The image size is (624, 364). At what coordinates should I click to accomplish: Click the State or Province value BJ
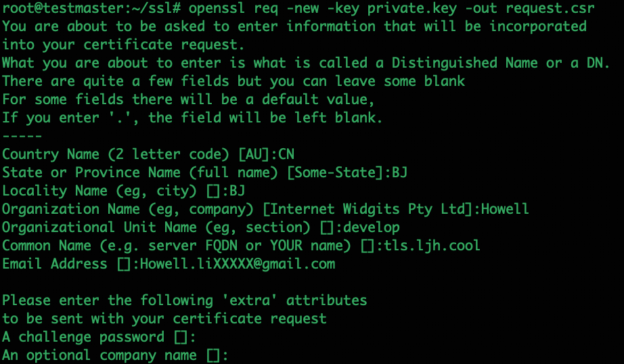tap(399, 173)
